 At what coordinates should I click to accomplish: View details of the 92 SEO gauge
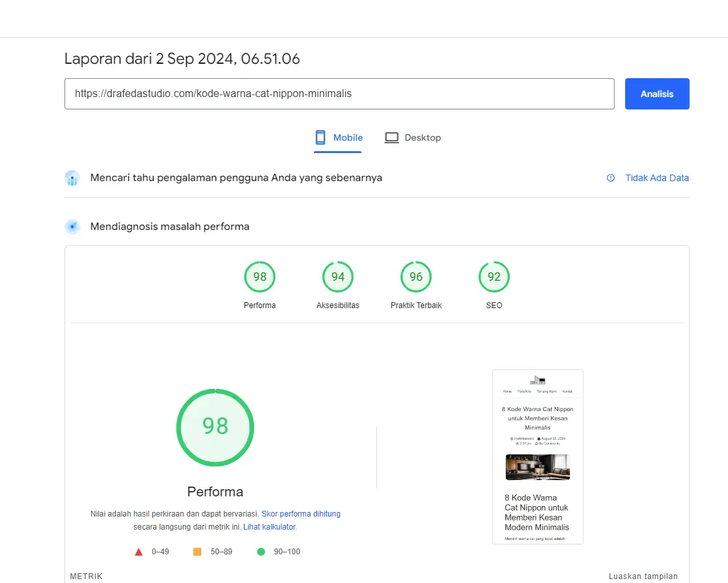pyautogui.click(x=494, y=276)
